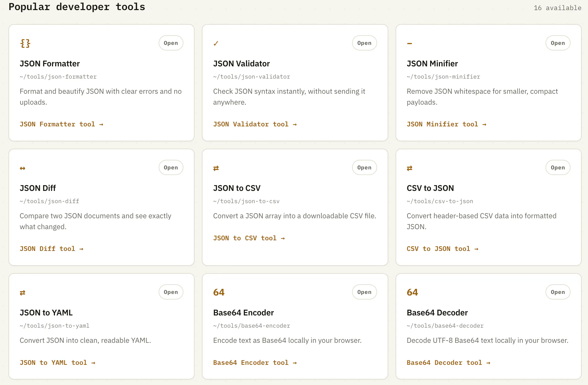The image size is (588, 385).
Task: Click Open on the CSV to JSON card
Action: [x=558, y=168]
